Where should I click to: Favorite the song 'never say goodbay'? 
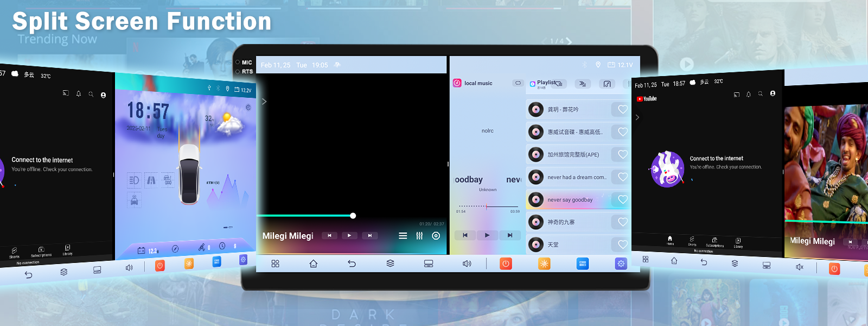(622, 199)
